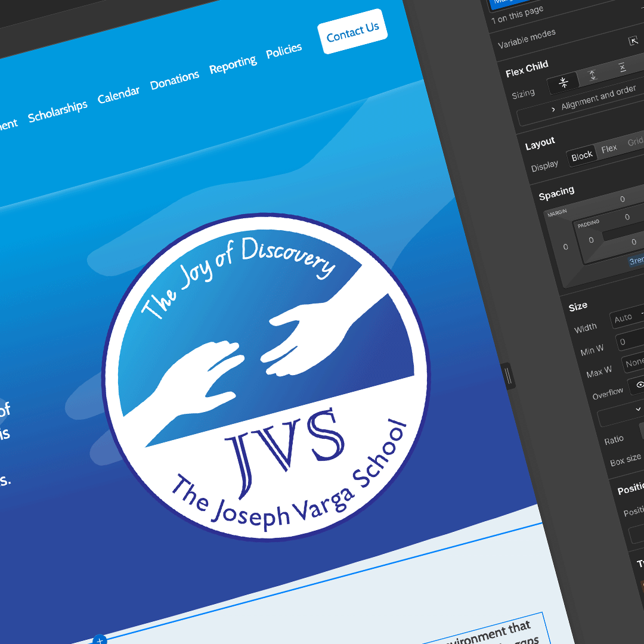Image resolution: width=644 pixels, height=644 pixels.
Task: Expand more size options chevron below Overflow
Action: 638,409
